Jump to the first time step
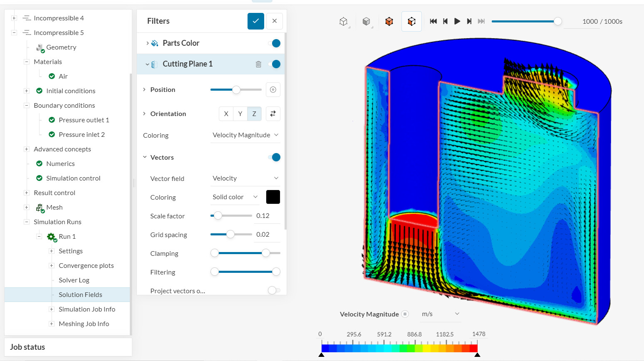The height and width of the screenshot is (361, 644). [x=433, y=21]
